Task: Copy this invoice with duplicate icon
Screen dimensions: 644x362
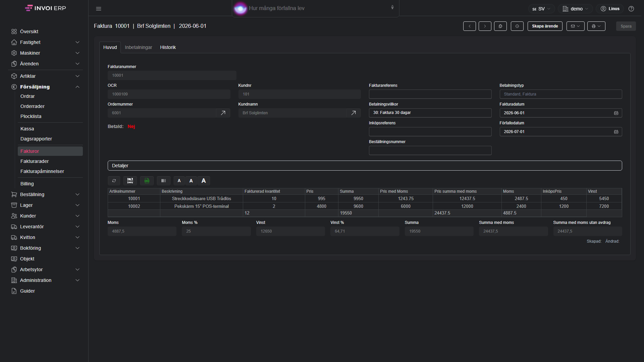Action: click(x=500, y=26)
